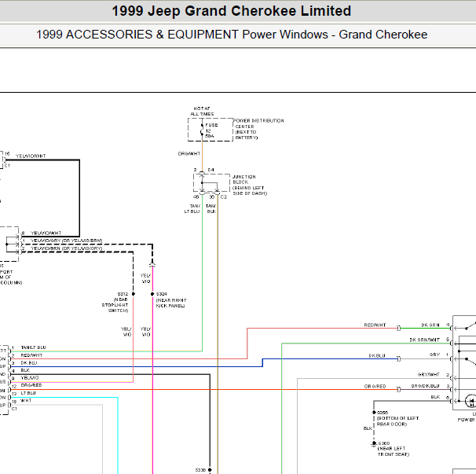
Task: Click the "1999 Jeep Grand Cherokee Limited" title
Action: pos(232,11)
